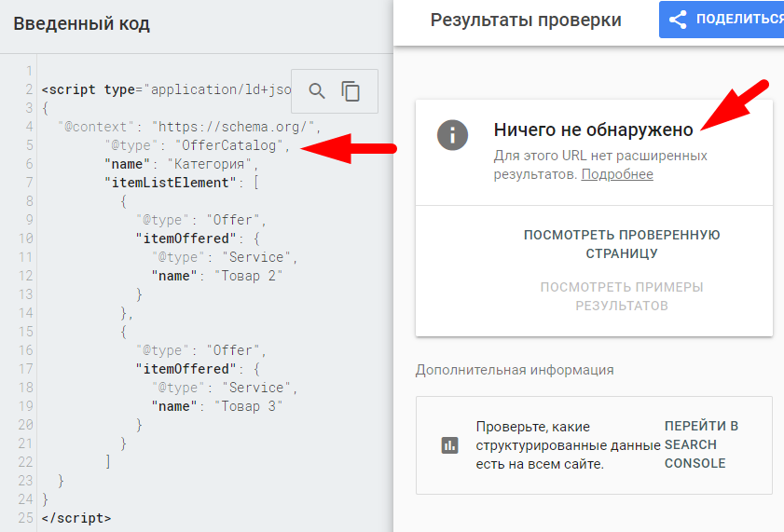Screen dimensions: 784x532
Task: Click the code line containing "Товар 3"
Action: (248, 406)
